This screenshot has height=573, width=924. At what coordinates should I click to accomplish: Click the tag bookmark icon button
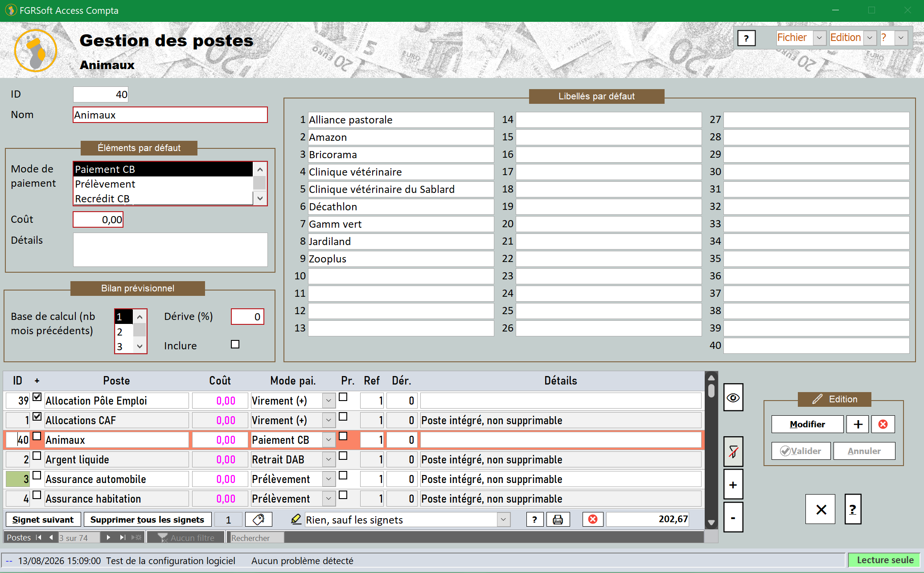[x=258, y=520]
